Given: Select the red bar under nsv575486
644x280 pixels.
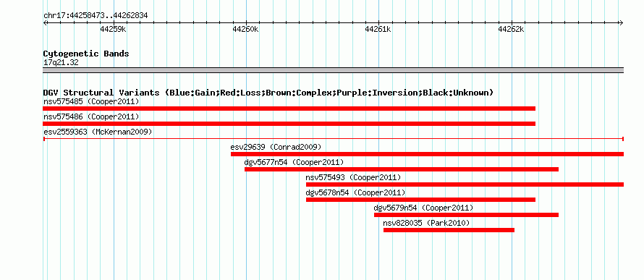Looking at the screenshot, I should tap(289, 124).
